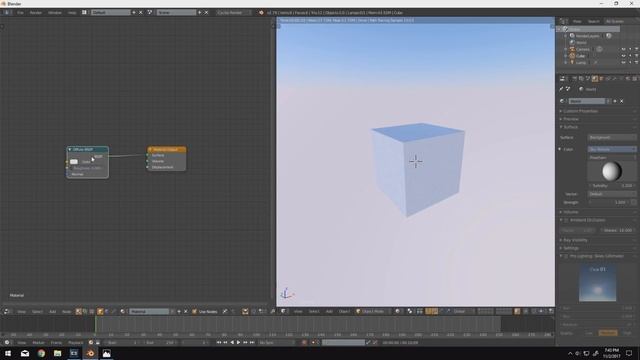Pin the node tree with pin icon
This screenshot has height=360, width=640.
tap(225, 311)
